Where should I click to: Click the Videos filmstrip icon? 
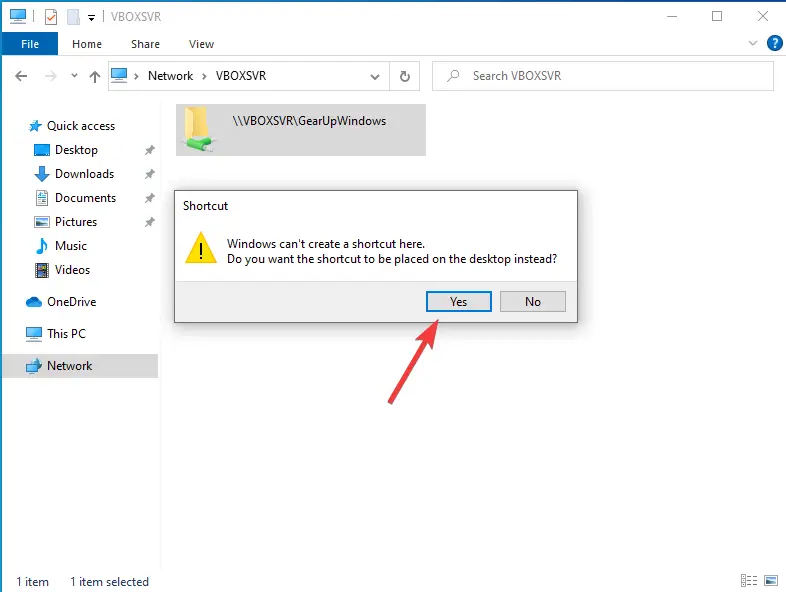42,270
